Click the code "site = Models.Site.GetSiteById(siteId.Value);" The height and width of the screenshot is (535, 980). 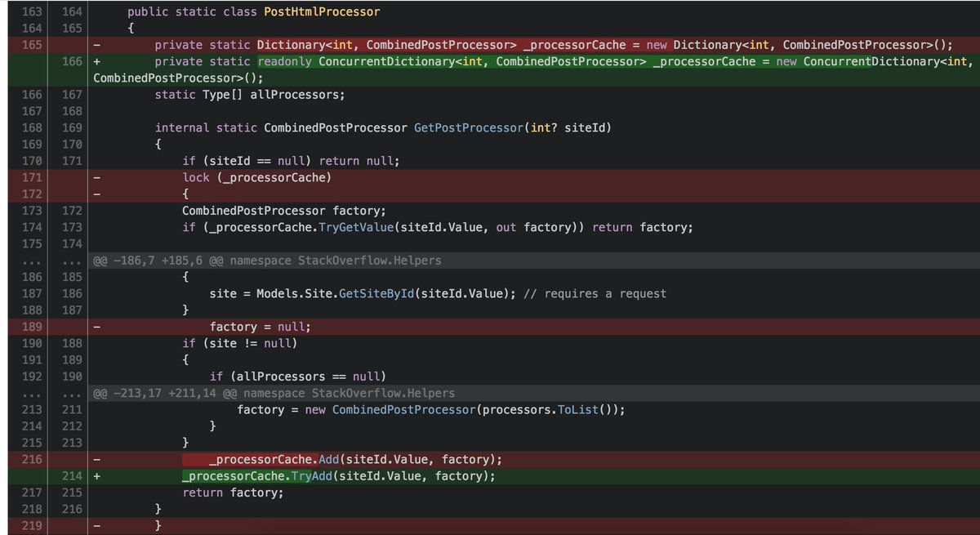click(x=363, y=293)
